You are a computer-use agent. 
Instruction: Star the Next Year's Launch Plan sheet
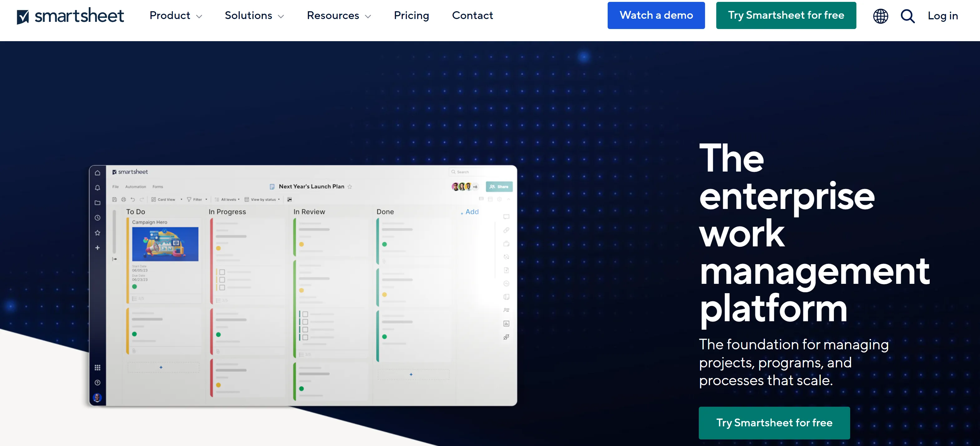(350, 187)
